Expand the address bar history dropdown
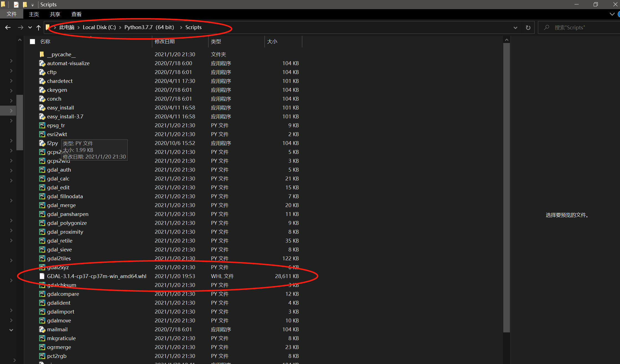The width and height of the screenshot is (620, 364). (515, 27)
